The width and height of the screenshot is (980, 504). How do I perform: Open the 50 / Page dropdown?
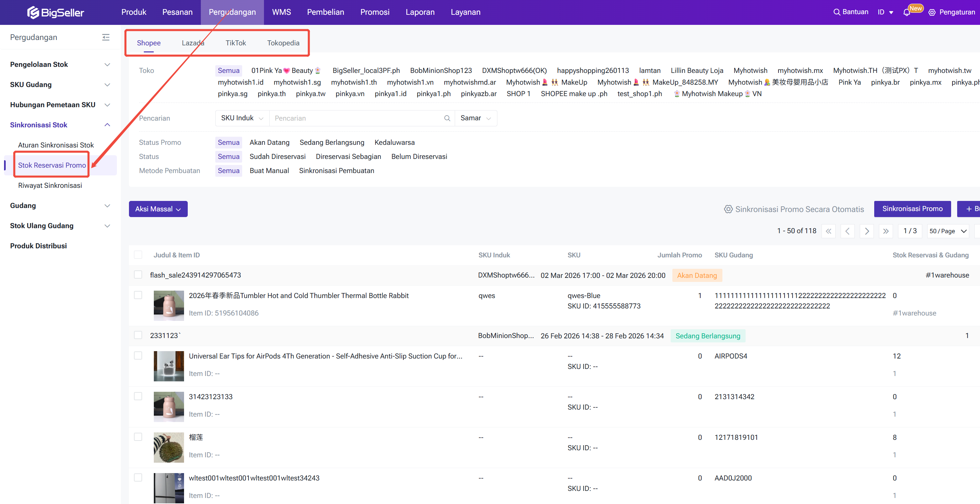coord(948,231)
